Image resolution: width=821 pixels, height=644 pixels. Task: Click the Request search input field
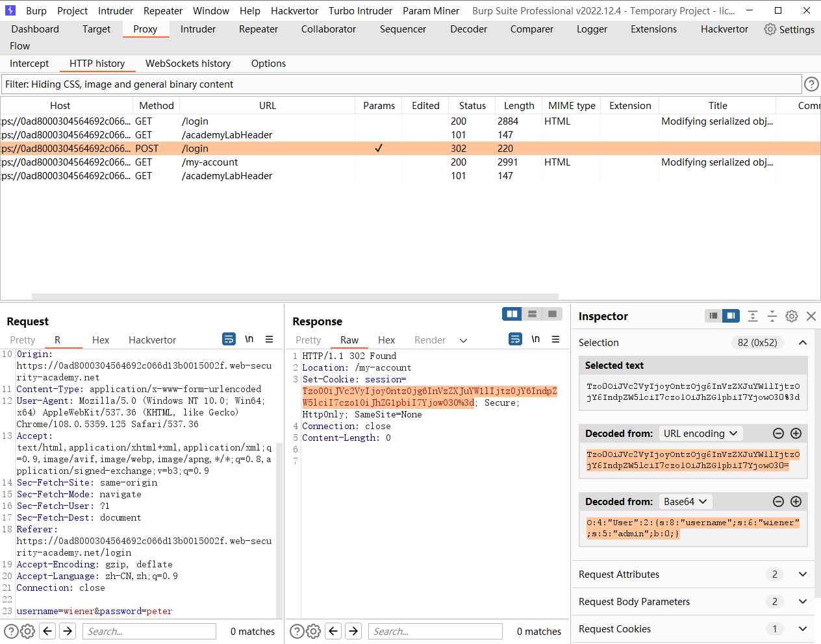149,631
